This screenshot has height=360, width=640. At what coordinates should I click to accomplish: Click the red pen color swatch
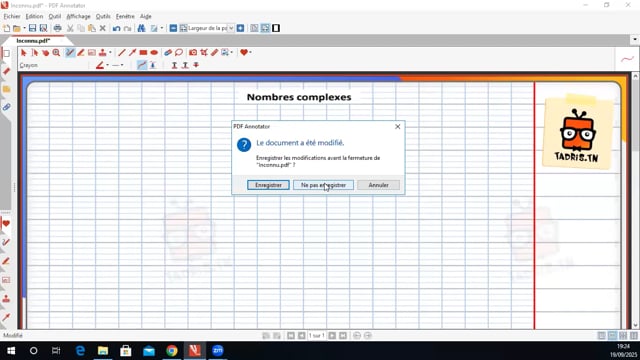click(100, 65)
